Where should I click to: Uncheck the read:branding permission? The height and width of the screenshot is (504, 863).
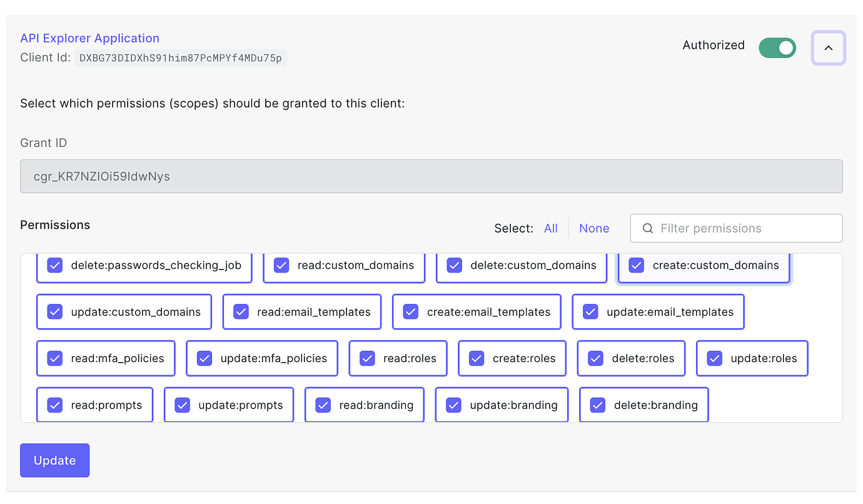tap(323, 405)
